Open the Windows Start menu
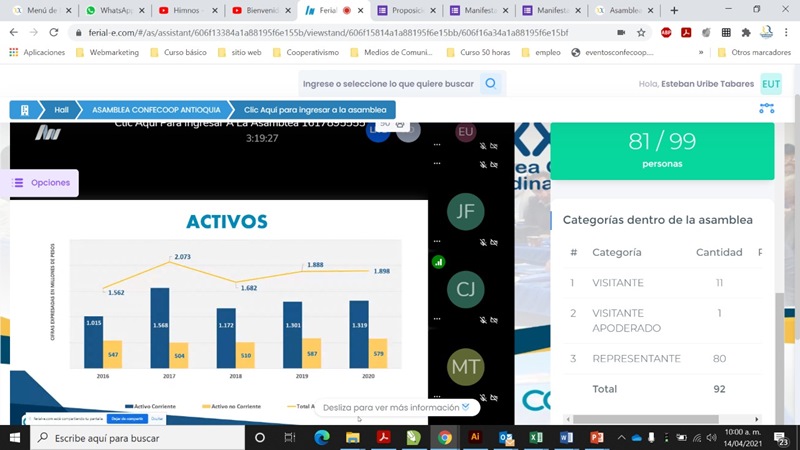 coord(15,438)
